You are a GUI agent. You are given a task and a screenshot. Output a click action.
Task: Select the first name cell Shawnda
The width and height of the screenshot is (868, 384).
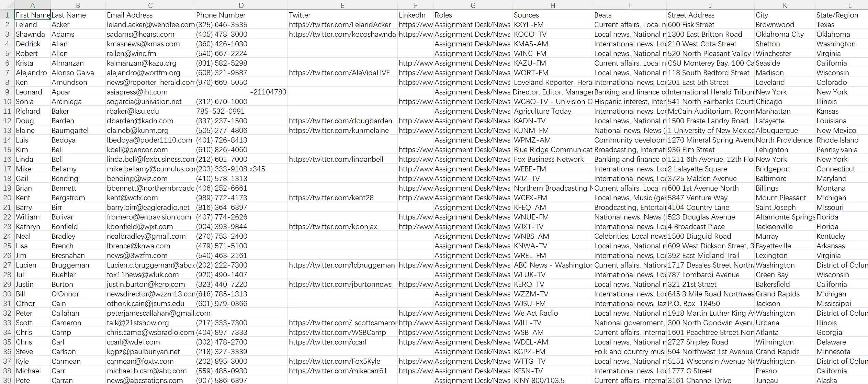pyautogui.click(x=32, y=34)
